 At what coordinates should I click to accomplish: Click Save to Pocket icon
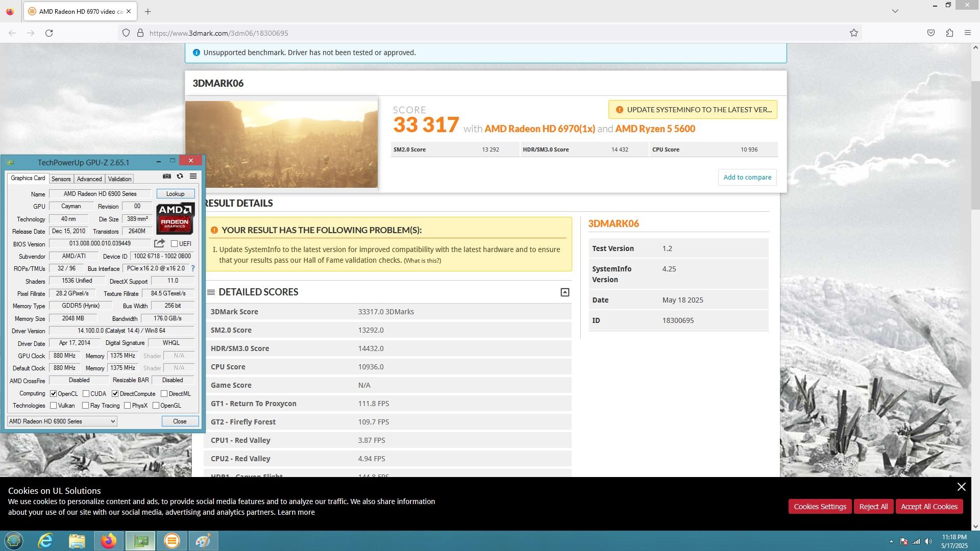[x=930, y=33]
